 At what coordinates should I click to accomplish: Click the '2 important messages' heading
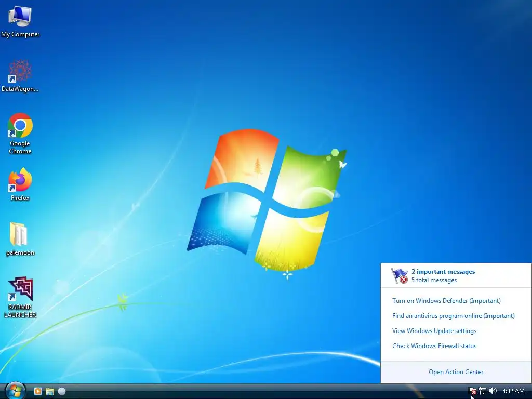[443, 272]
